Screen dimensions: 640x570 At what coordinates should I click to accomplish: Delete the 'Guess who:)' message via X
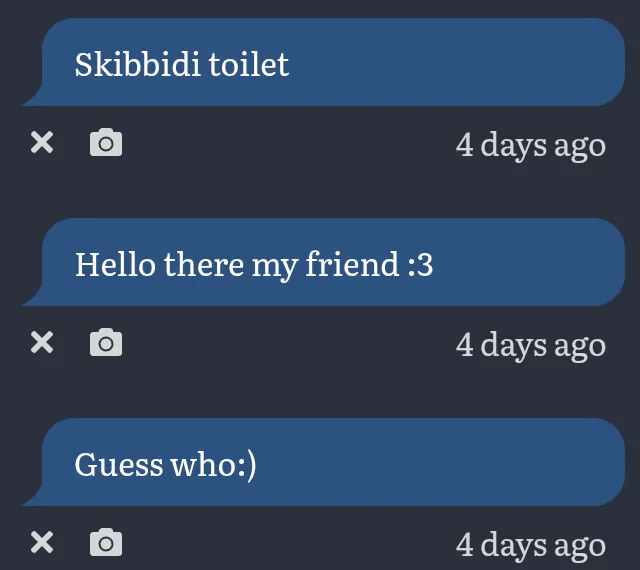[42, 542]
